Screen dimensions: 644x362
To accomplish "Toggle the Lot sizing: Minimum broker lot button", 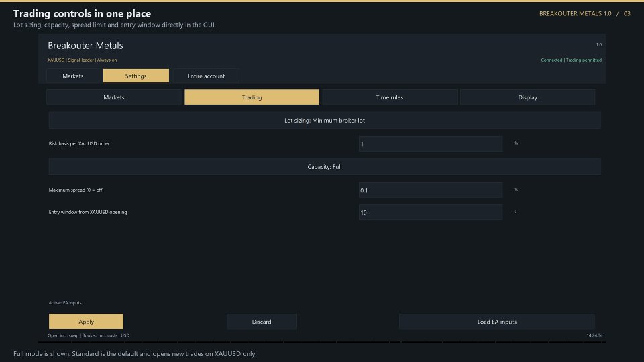I will pos(325,120).
